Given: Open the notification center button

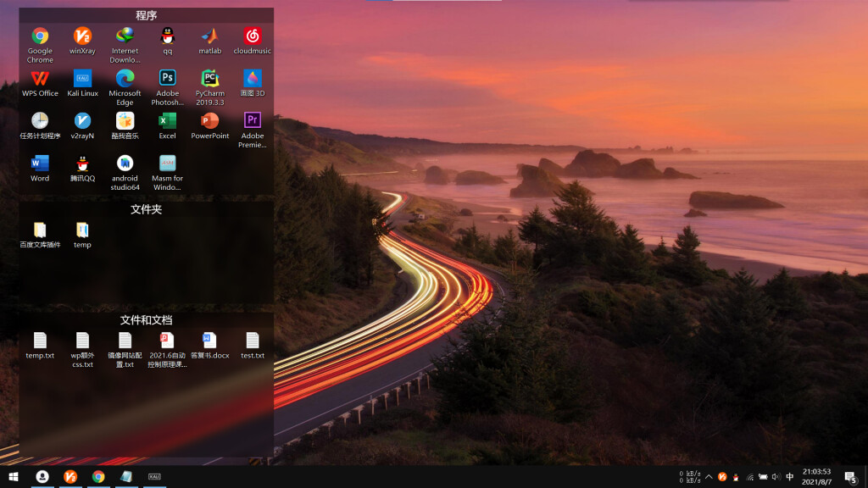Looking at the screenshot, I should pyautogui.click(x=851, y=477).
